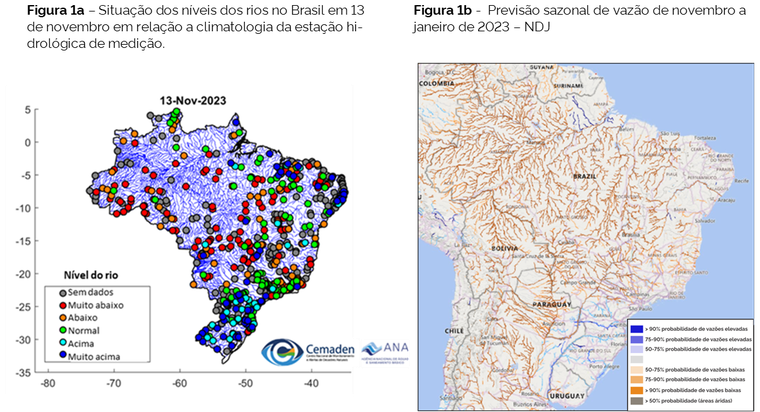Image resolution: width=760 pixels, height=412 pixels.
Task: Click the PARAGUAY country label
Action: pos(551,303)
